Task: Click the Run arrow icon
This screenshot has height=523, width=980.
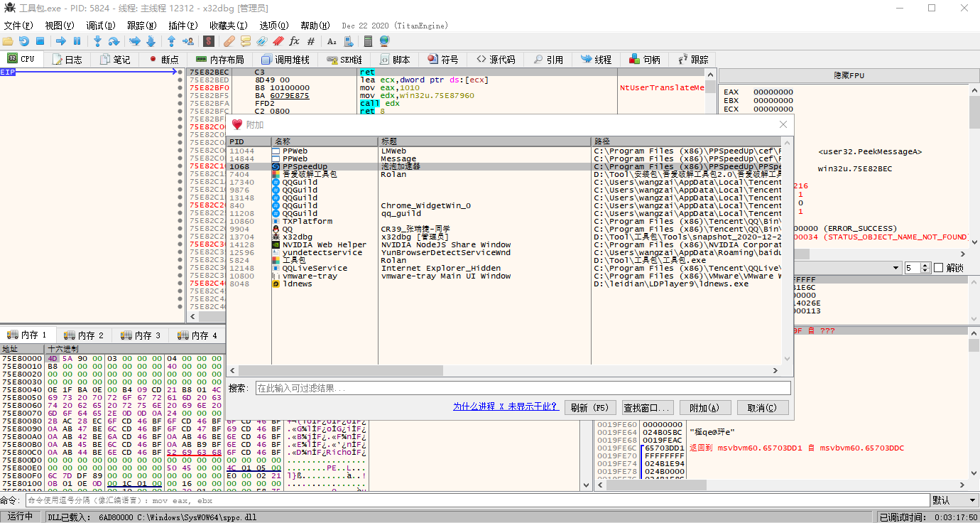Action: [x=60, y=41]
